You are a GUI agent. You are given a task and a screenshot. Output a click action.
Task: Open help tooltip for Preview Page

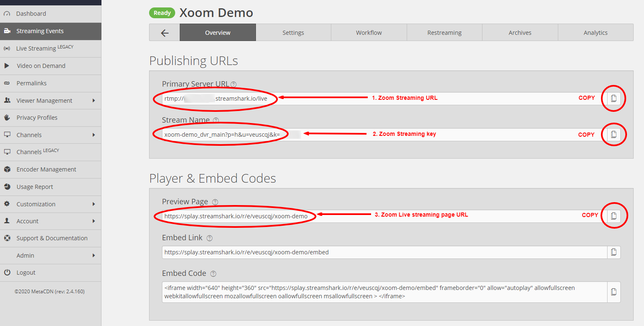click(x=215, y=202)
